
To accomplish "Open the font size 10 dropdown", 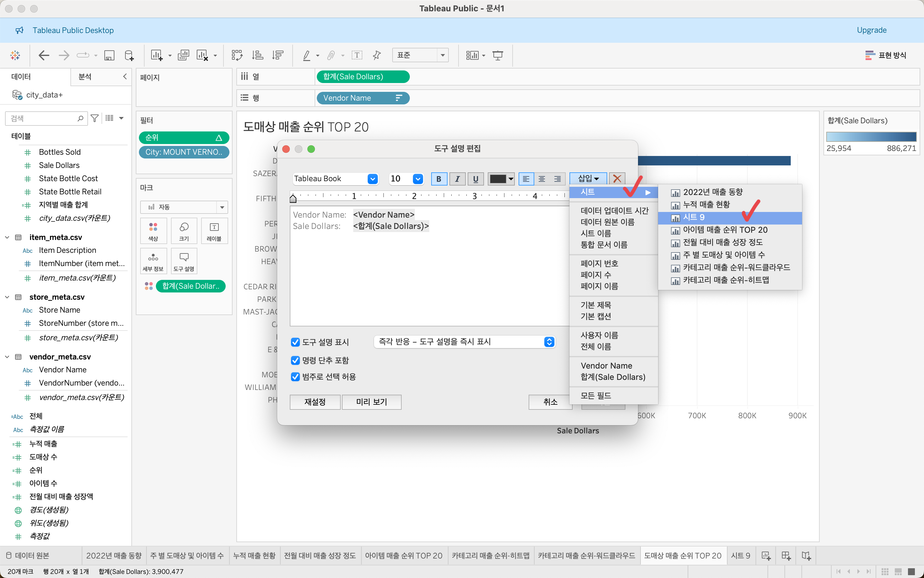I will (418, 179).
